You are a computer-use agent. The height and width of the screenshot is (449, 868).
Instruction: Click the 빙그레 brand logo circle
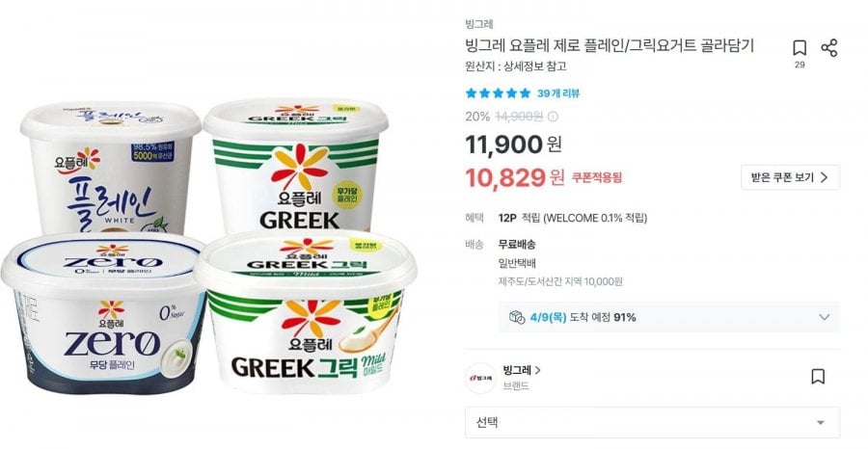480,378
